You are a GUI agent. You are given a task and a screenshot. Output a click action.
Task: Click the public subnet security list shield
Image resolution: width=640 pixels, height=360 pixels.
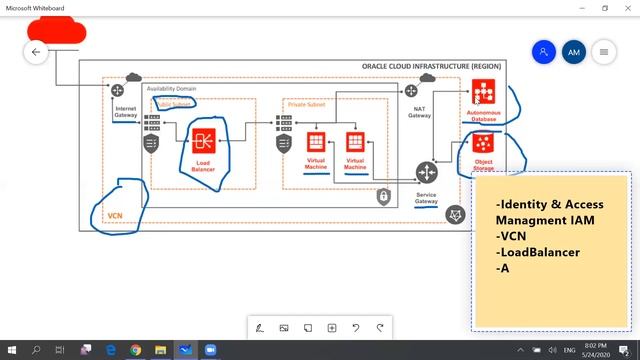151,144
